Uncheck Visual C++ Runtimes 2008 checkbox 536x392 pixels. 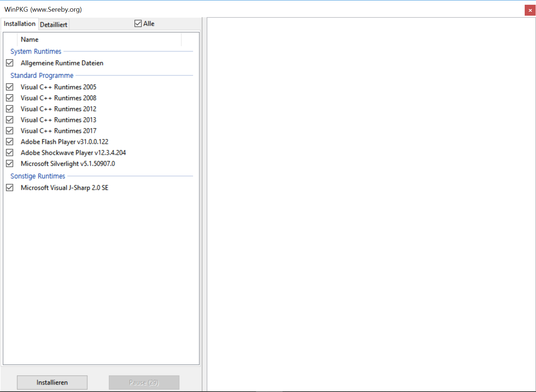[10, 98]
